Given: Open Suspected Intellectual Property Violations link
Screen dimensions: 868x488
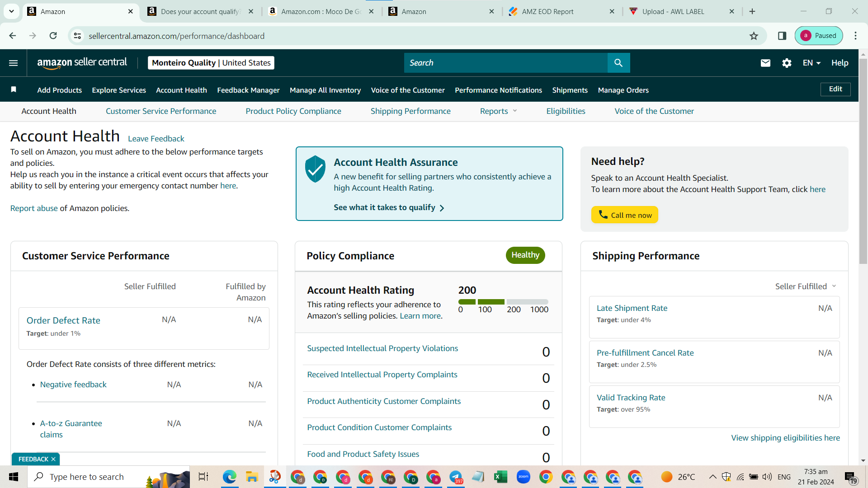Looking at the screenshot, I should coord(382,348).
